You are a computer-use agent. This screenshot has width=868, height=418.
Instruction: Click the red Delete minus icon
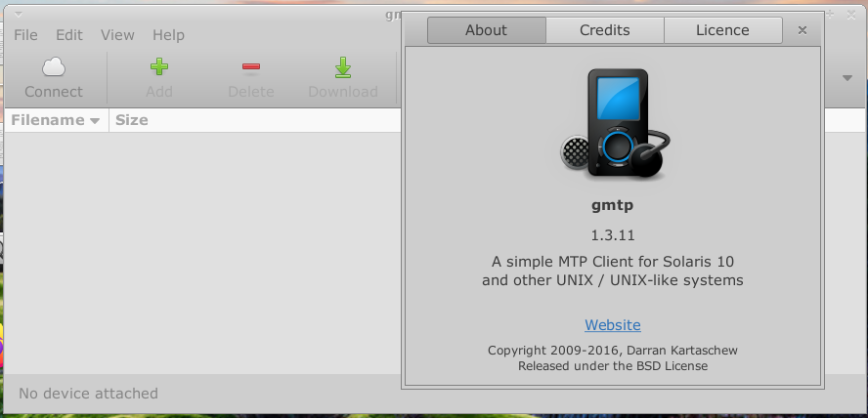coord(251,67)
